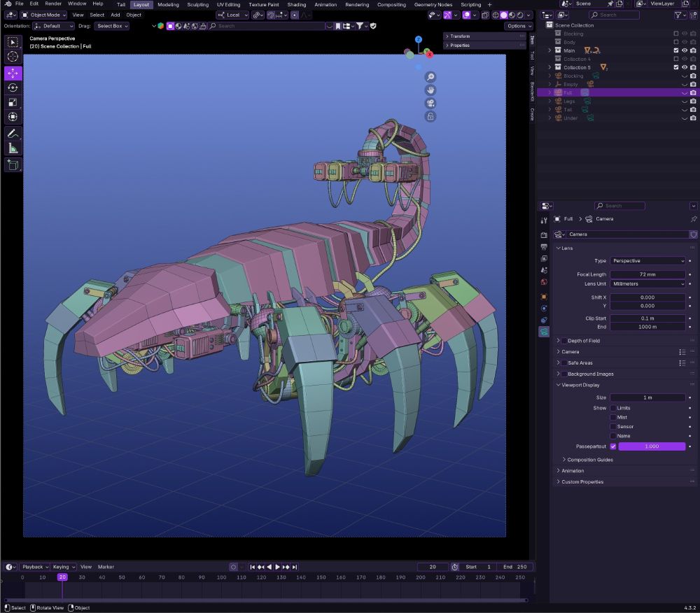Open the Render properties tab icon
Image resolution: width=700 pixels, height=613 pixels.
[544, 234]
